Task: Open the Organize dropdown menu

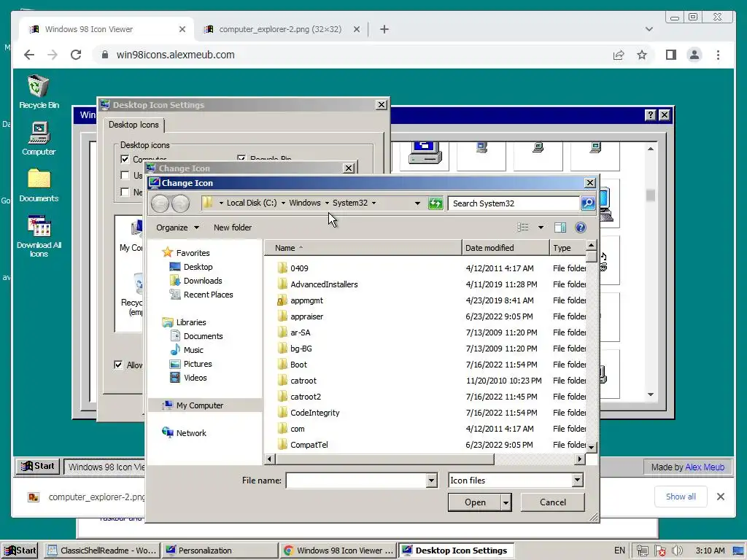Action: click(177, 227)
